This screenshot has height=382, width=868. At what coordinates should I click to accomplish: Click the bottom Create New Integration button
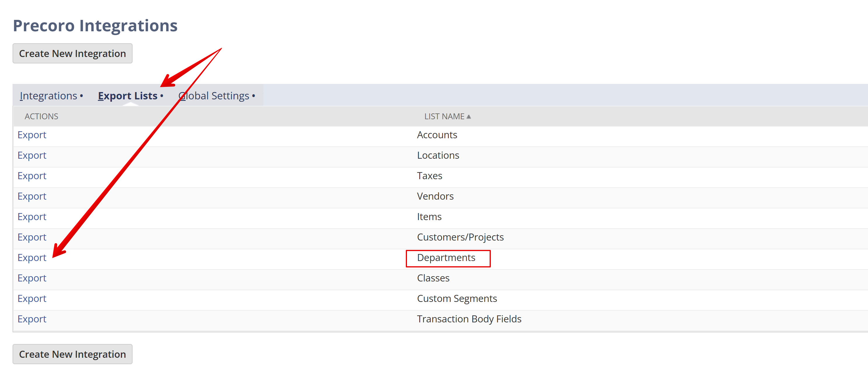pyautogui.click(x=72, y=354)
